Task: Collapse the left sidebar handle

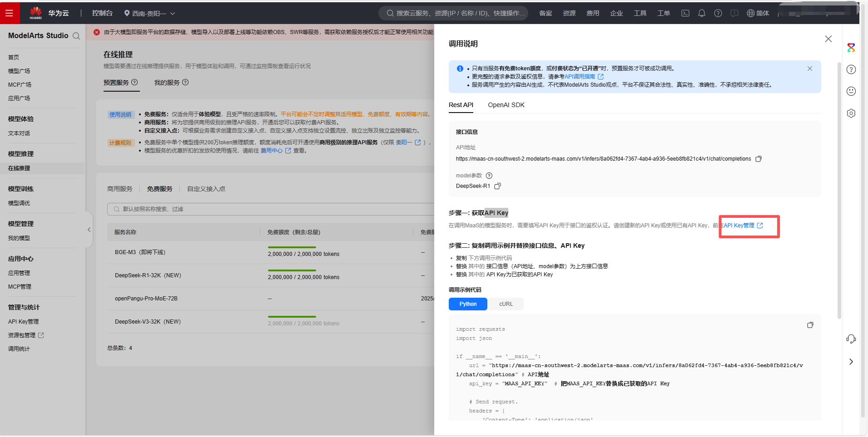Action: [x=89, y=230]
